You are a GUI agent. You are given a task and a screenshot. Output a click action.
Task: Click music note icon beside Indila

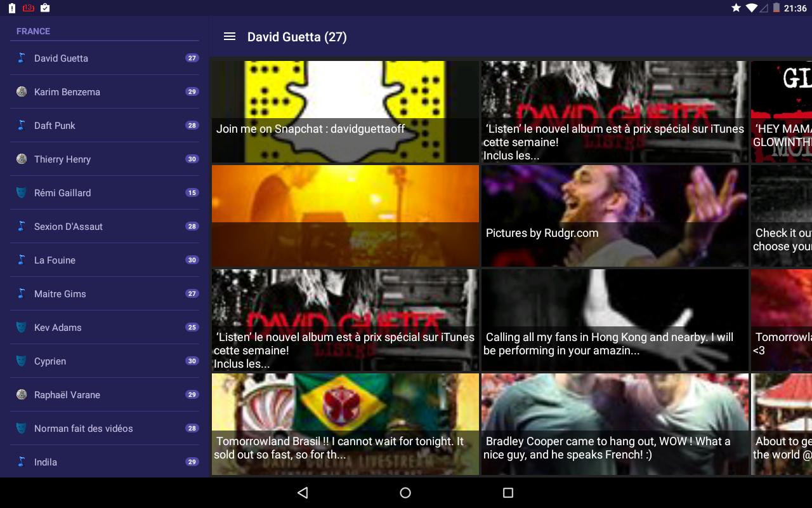point(21,462)
